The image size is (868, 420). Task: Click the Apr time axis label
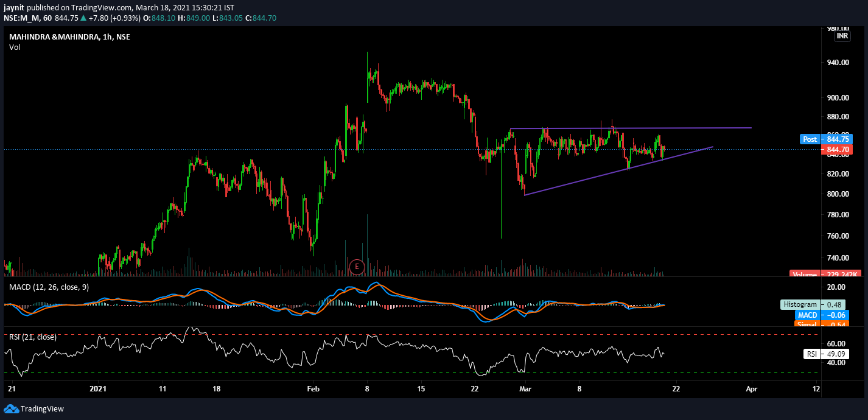pyautogui.click(x=752, y=388)
